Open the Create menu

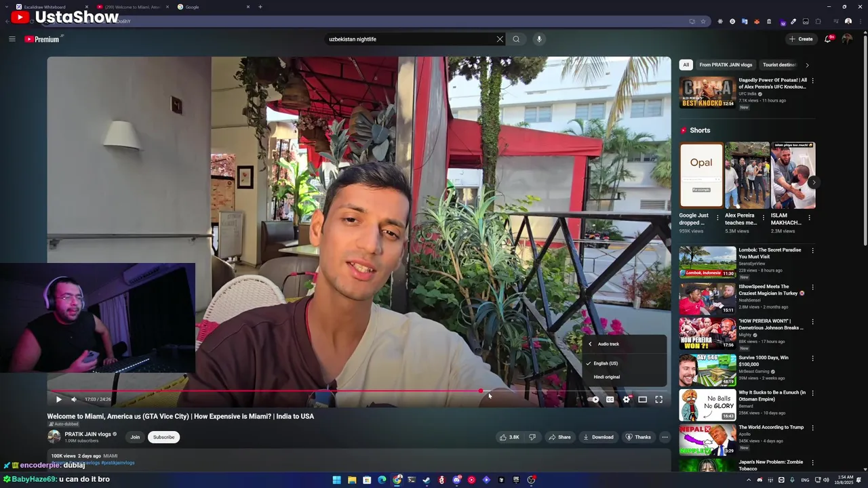[x=801, y=39]
